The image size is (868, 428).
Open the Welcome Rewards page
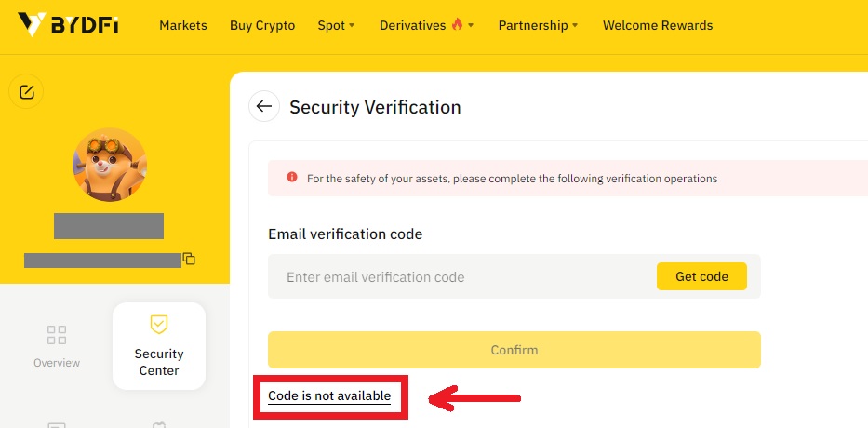[658, 25]
